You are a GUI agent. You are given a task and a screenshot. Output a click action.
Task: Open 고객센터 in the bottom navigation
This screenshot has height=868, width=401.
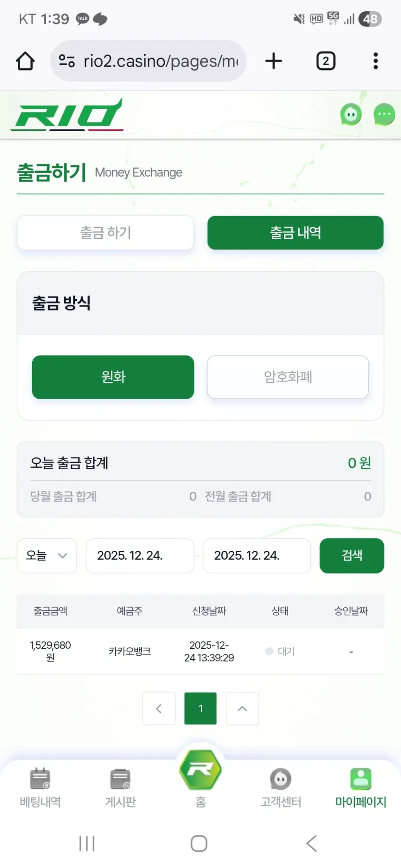tap(281, 787)
